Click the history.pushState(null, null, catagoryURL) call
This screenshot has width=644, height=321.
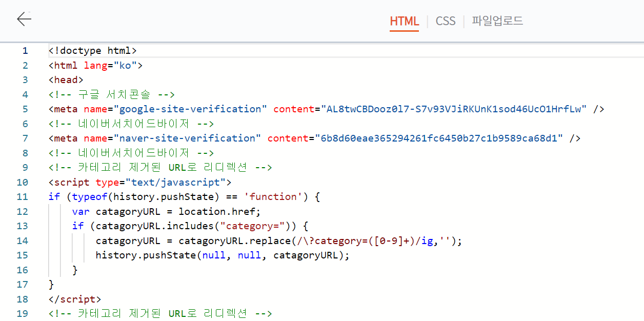click(x=223, y=255)
